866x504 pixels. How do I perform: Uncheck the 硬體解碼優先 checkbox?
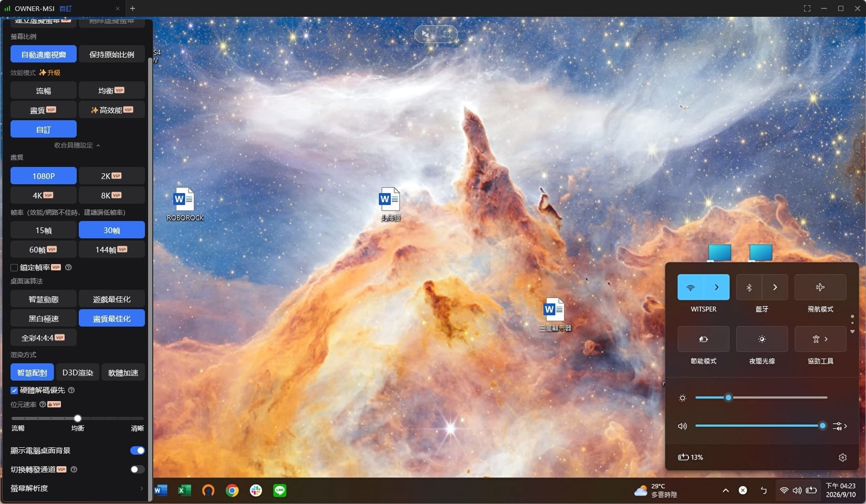(14, 391)
